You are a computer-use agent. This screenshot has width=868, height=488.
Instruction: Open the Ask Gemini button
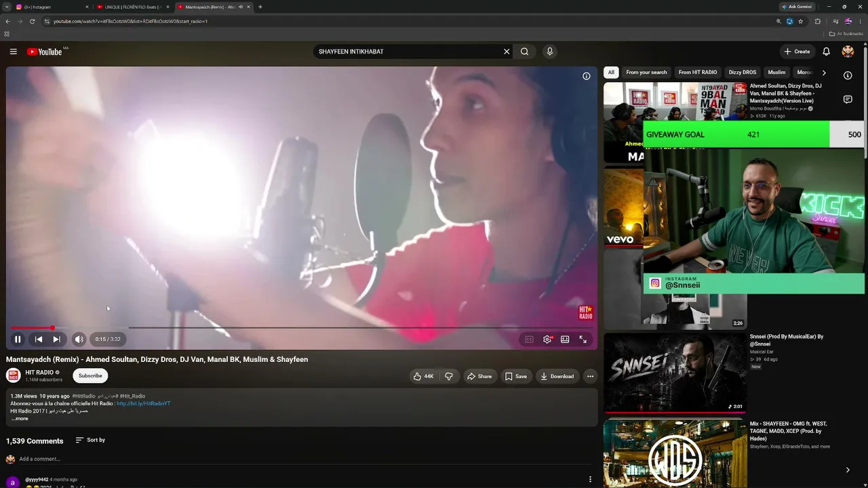(796, 7)
